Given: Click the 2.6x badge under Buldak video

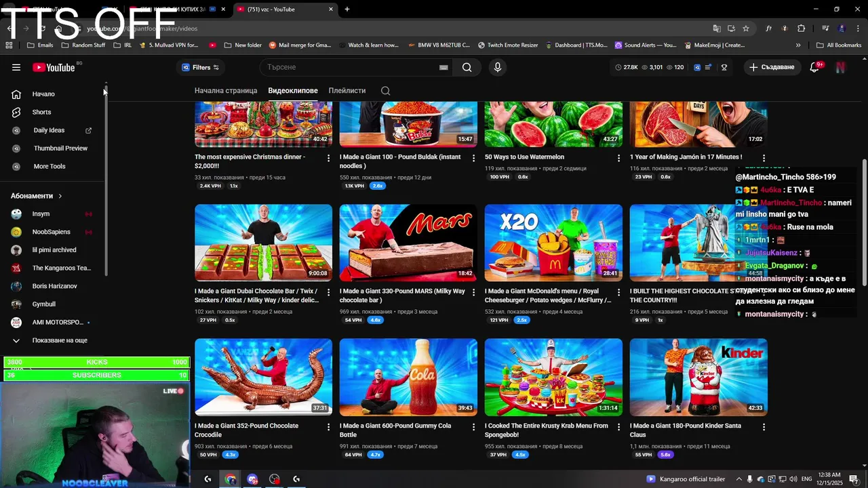Looking at the screenshot, I should (x=378, y=186).
